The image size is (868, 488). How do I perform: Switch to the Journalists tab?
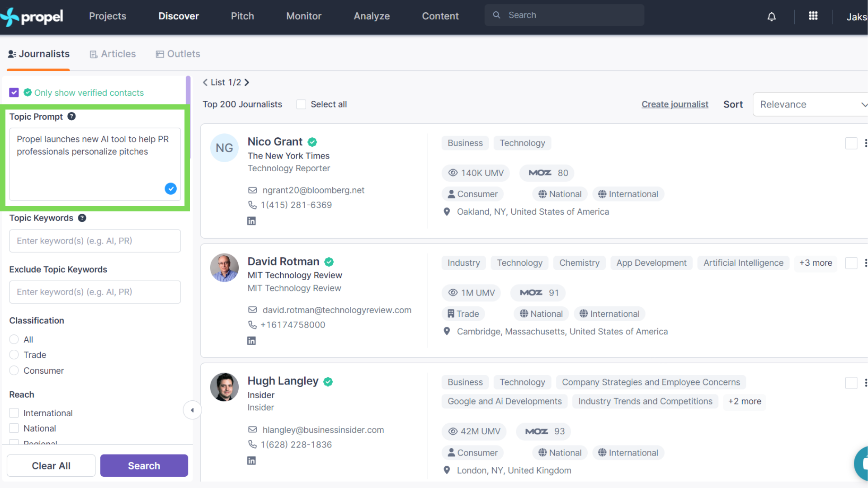click(39, 54)
